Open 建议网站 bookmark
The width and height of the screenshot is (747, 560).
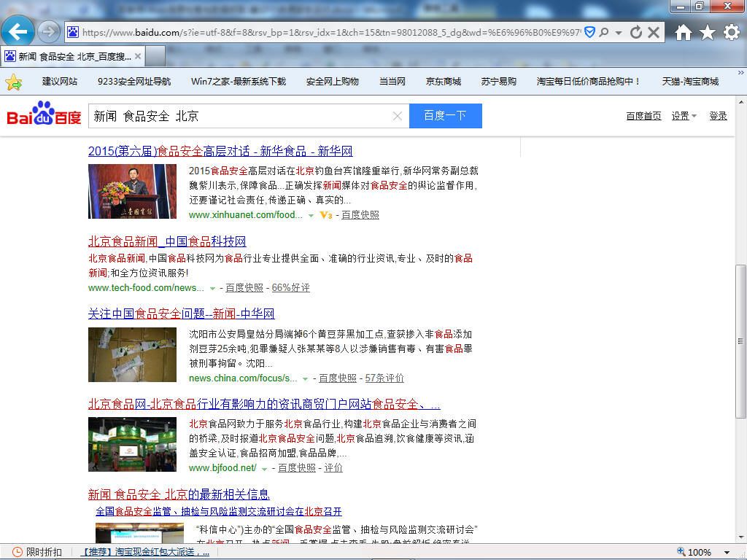(x=60, y=82)
